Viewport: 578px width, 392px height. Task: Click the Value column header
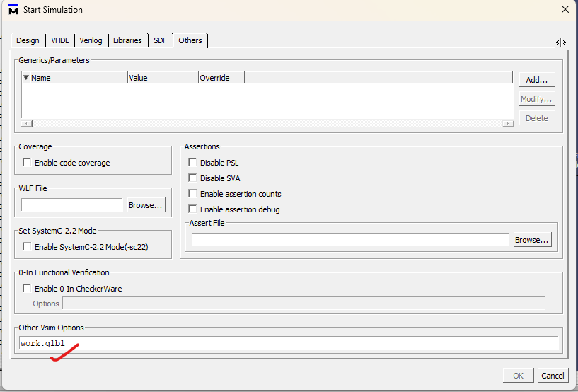pos(163,77)
